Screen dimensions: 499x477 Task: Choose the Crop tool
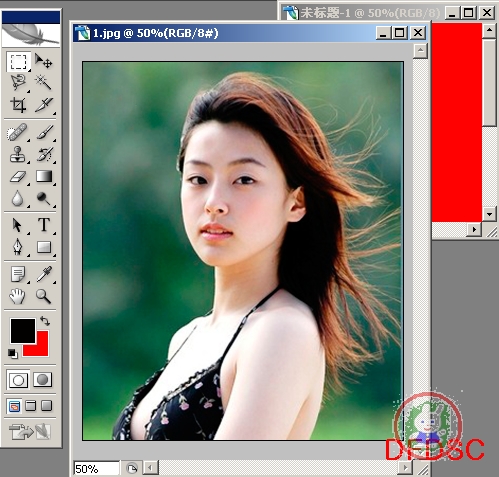click(x=18, y=105)
